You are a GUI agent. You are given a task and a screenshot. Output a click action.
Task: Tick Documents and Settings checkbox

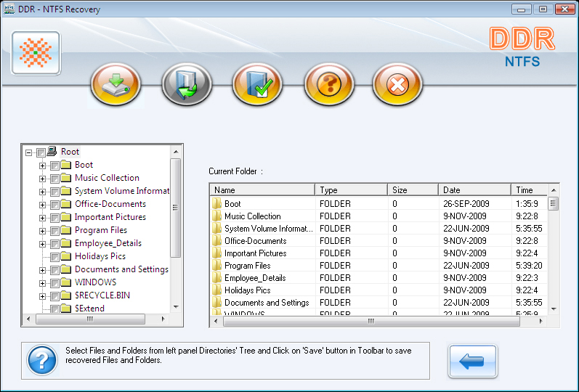pyautogui.click(x=54, y=270)
